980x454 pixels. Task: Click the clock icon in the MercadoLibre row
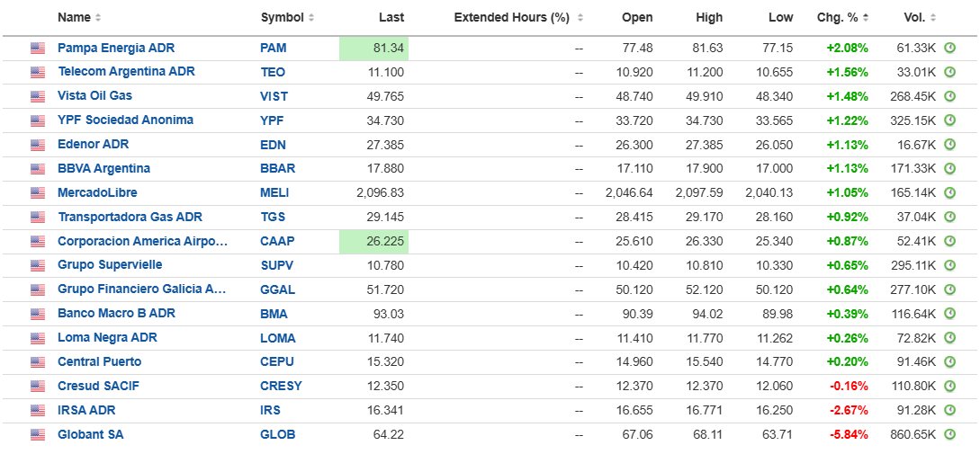tap(949, 193)
